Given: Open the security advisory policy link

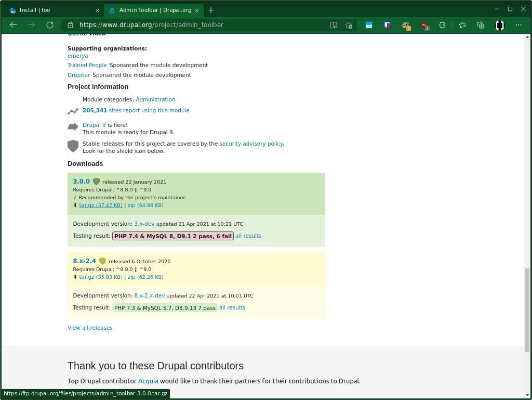Looking at the screenshot, I should tap(251, 144).
